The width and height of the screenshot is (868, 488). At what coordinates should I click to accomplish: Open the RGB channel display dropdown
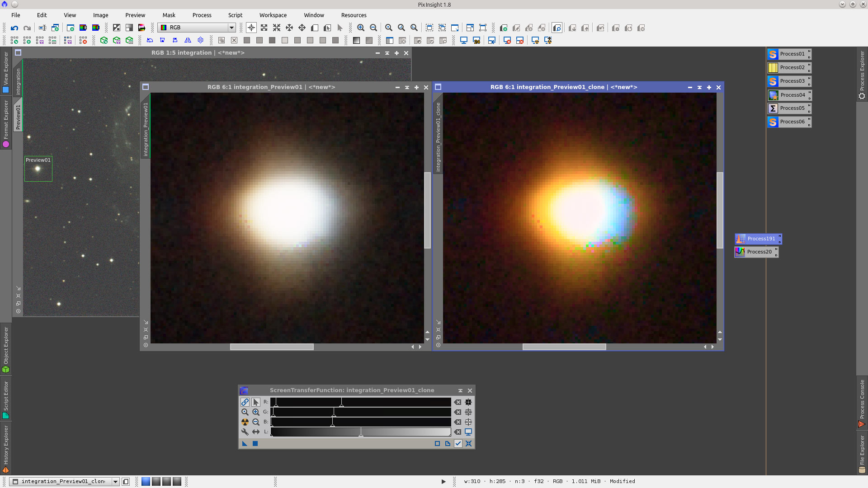click(231, 28)
